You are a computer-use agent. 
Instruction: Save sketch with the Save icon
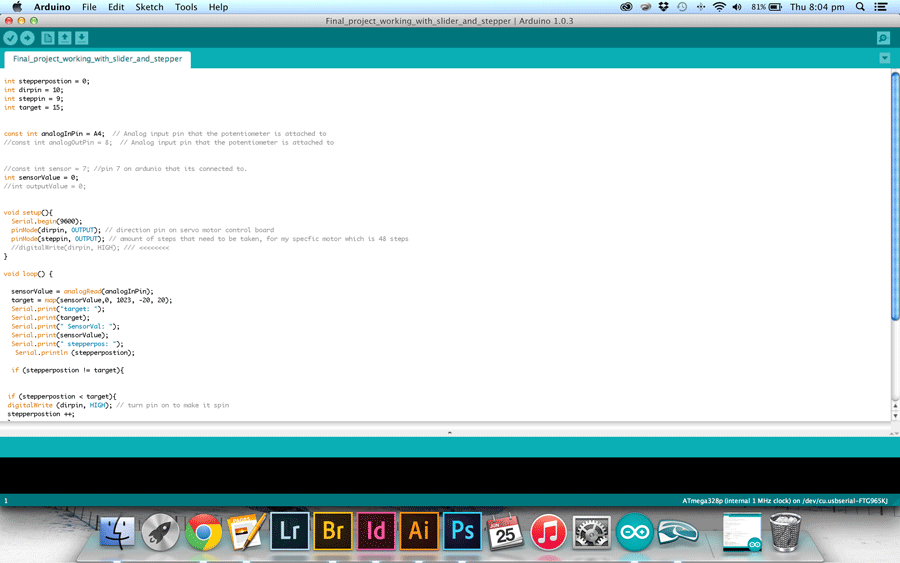(x=82, y=38)
